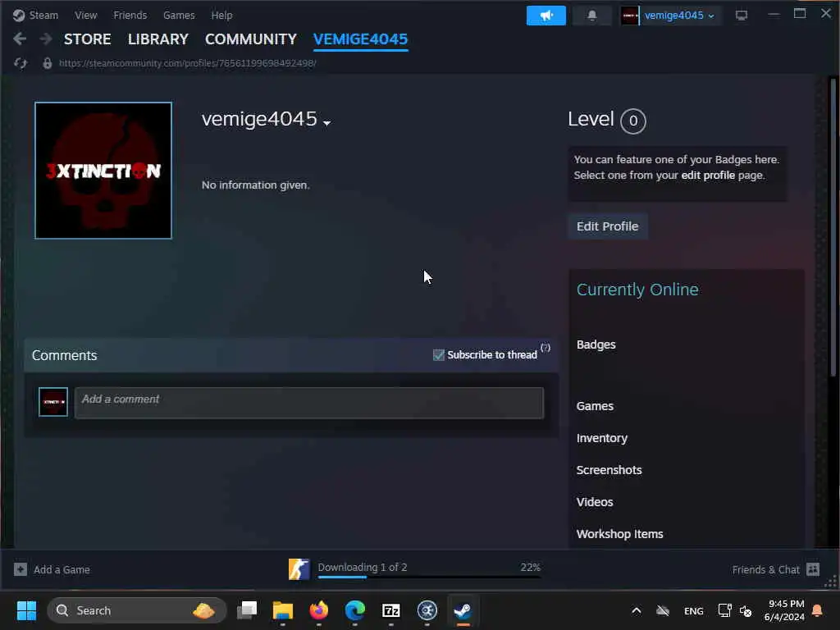Launch Firefox from taskbar
The width and height of the screenshot is (840, 630).
(319, 610)
